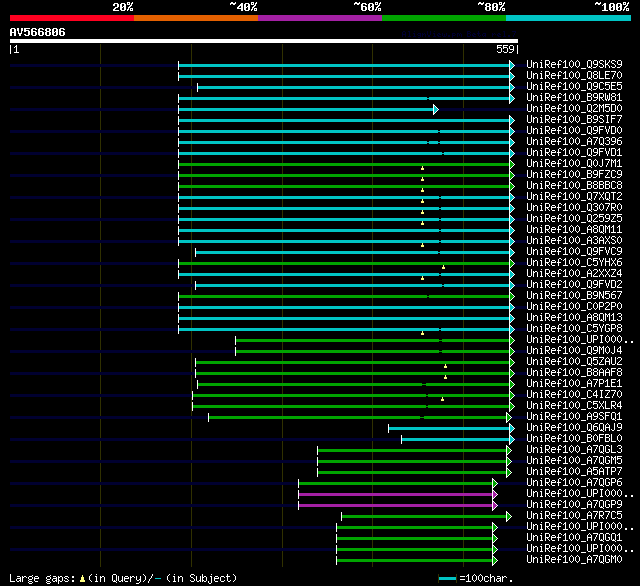The height and width of the screenshot is (586, 640).
Task: Click the UniRef100_A8QM13 label
Action: pos(574,318)
